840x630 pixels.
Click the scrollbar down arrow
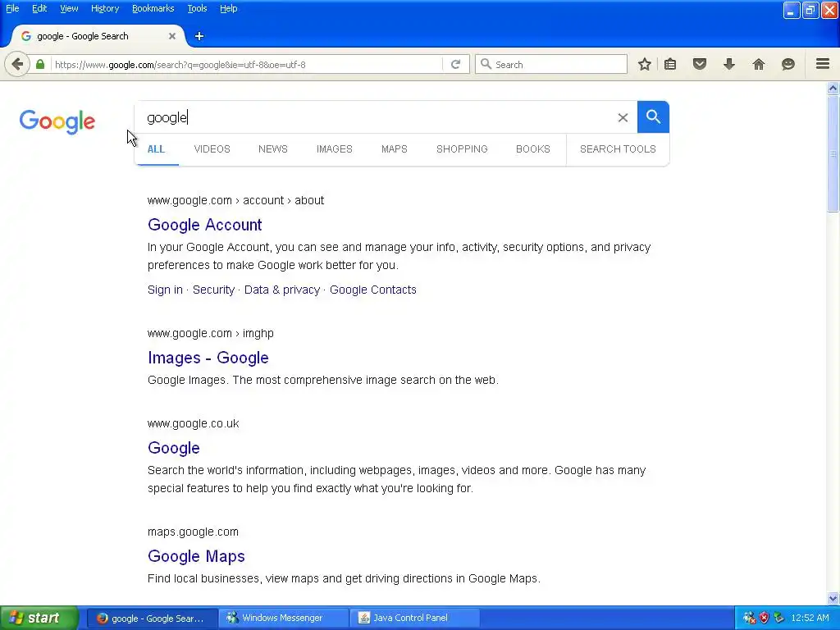pos(833,598)
